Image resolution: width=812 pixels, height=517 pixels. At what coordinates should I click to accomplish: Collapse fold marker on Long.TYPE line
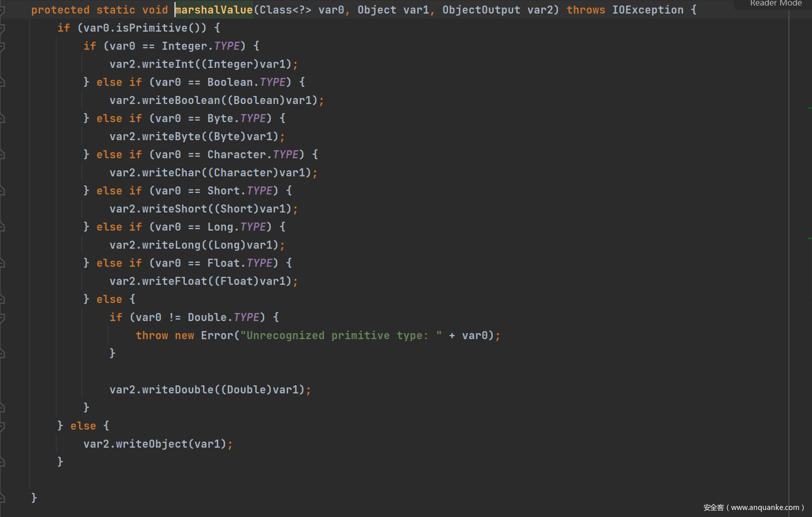[2, 227]
